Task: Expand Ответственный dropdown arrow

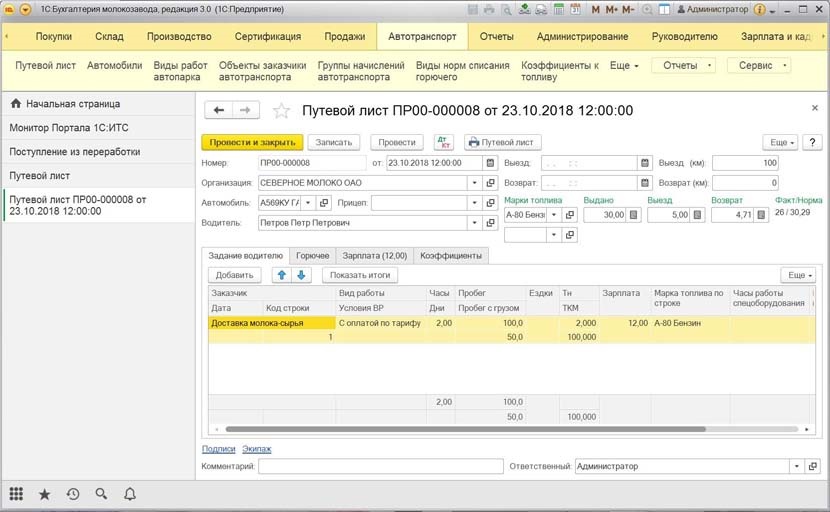Action: [x=797, y=466]
